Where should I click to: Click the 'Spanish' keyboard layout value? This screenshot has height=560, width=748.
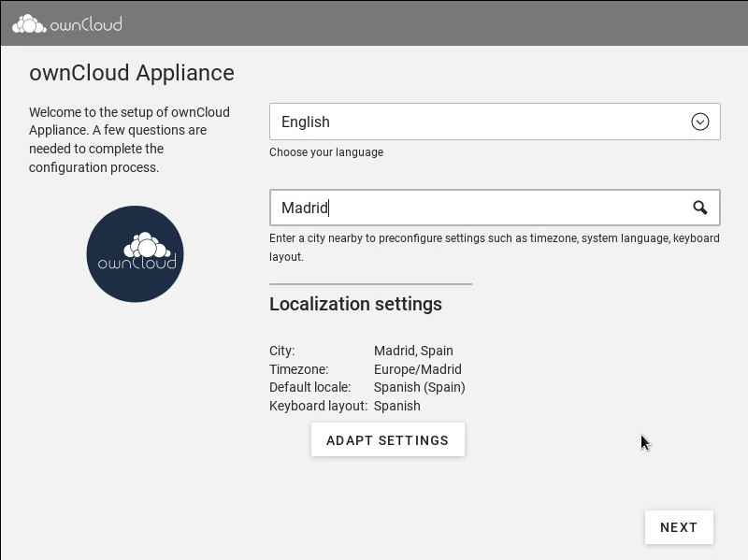click(x=396, y=406)
